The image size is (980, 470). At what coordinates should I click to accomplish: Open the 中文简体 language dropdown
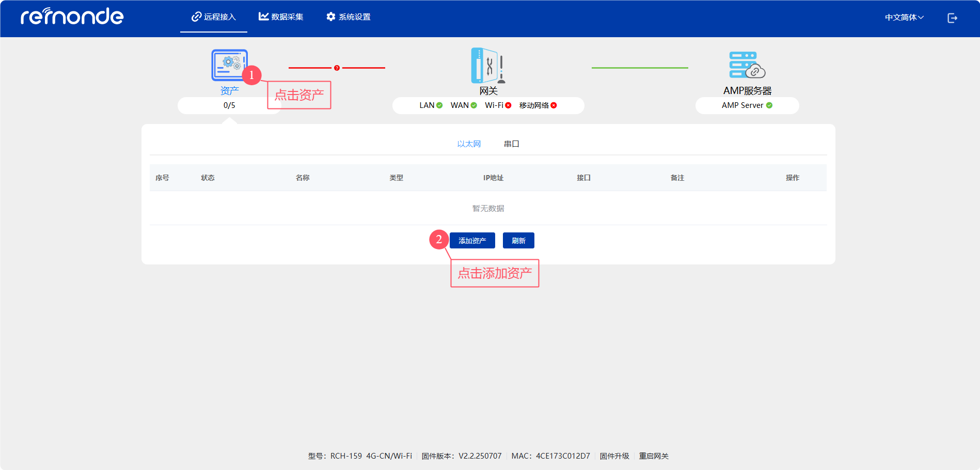[x=904, y=18]
